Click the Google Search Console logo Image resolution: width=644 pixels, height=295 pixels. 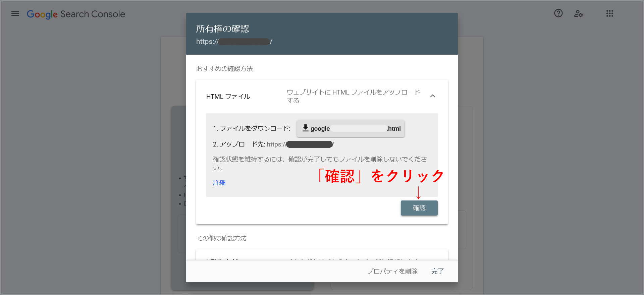(76, 14)
